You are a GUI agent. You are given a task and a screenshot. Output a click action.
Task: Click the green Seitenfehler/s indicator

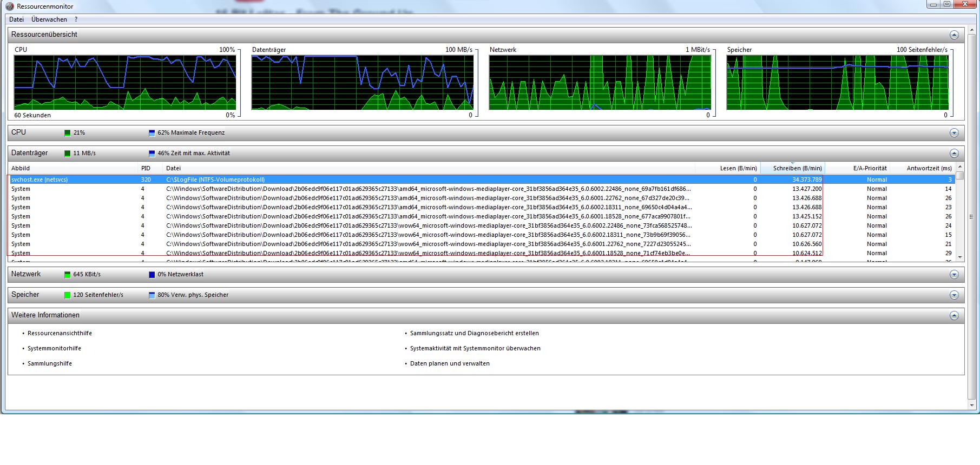pyautogui.click(x=68, y=295)
